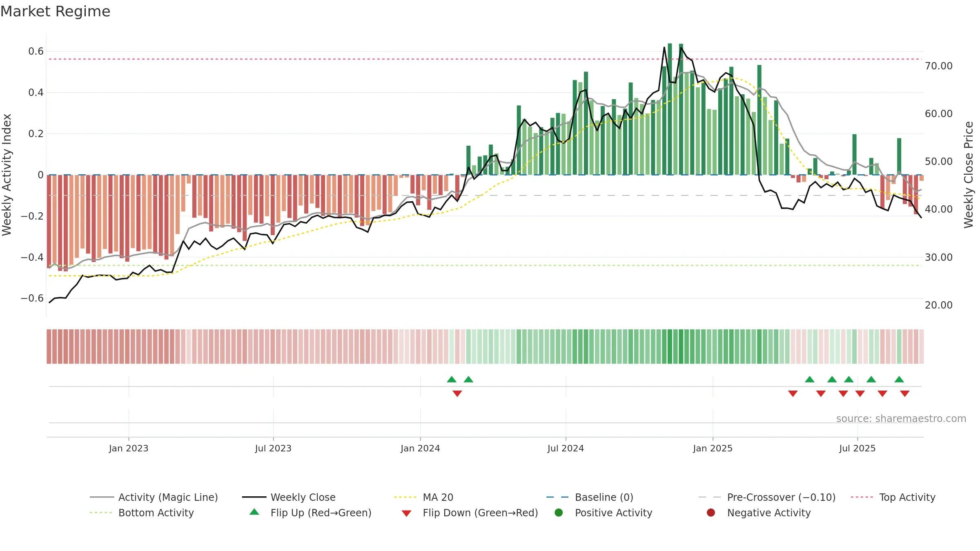Click the Weekly Close Price axis title

pyautogui.click(x=969, y=175)
